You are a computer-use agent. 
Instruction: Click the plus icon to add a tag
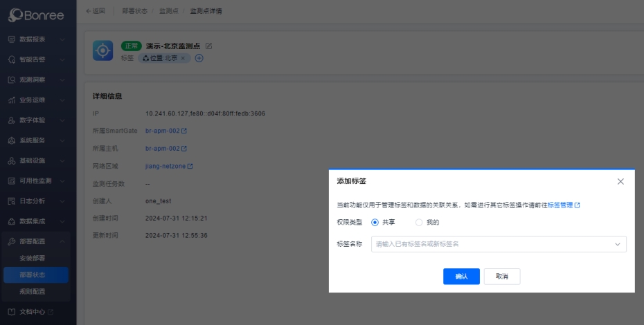pyautogui.click(x=199, y=58)
